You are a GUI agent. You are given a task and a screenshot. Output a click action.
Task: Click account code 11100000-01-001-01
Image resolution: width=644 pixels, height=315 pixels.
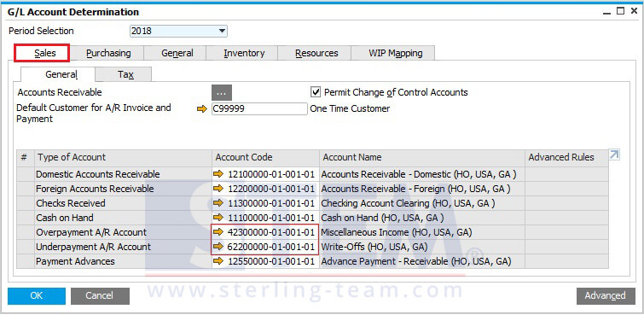[x=271, y=218]
